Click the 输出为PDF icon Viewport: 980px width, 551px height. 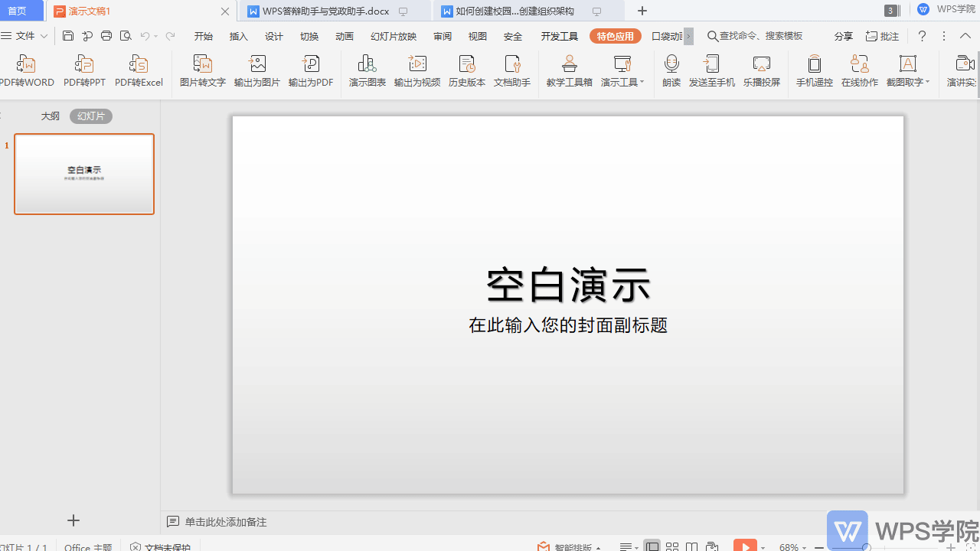point(310,70)
